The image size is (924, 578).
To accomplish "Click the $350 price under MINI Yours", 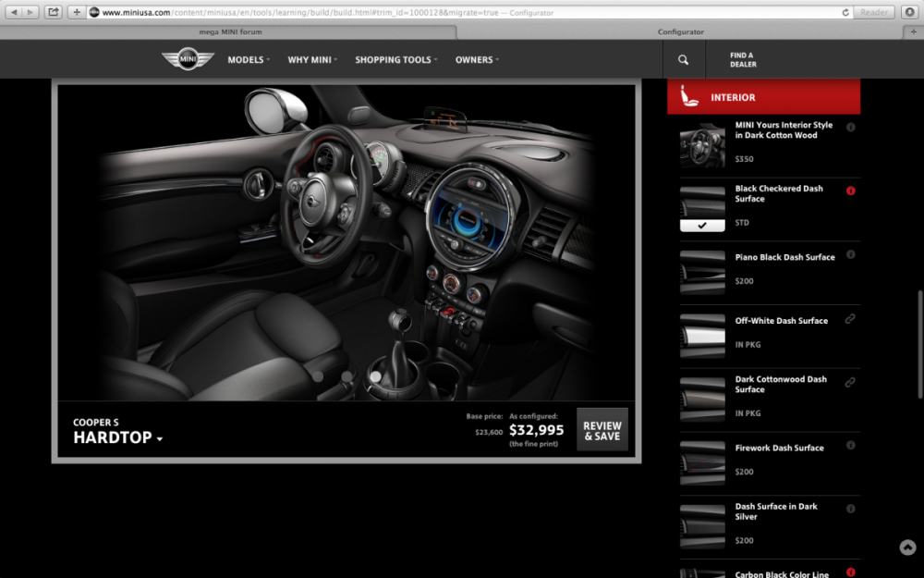I will [x=744, y=159].
